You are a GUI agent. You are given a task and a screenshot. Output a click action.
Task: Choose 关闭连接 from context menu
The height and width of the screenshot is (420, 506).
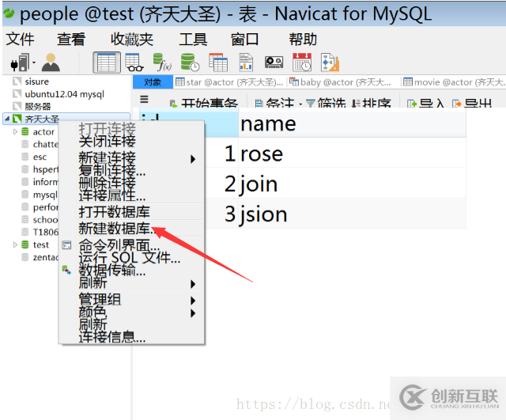click(131, 141)
